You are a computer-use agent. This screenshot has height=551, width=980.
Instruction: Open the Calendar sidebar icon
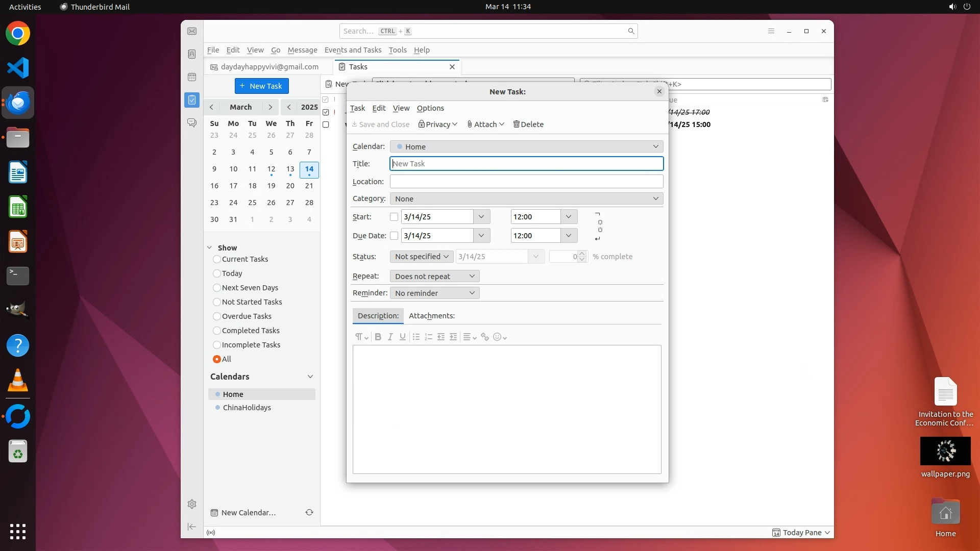pyautogui.click(x=192, y=77)
